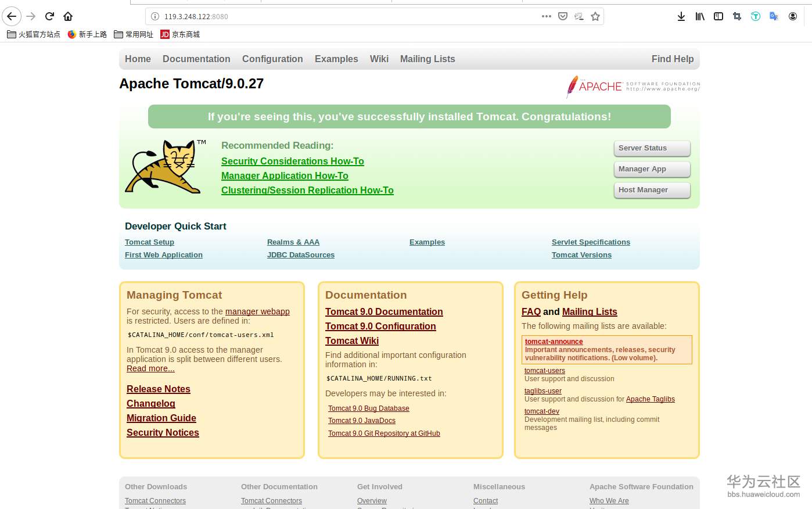Reload the current page

50,16
